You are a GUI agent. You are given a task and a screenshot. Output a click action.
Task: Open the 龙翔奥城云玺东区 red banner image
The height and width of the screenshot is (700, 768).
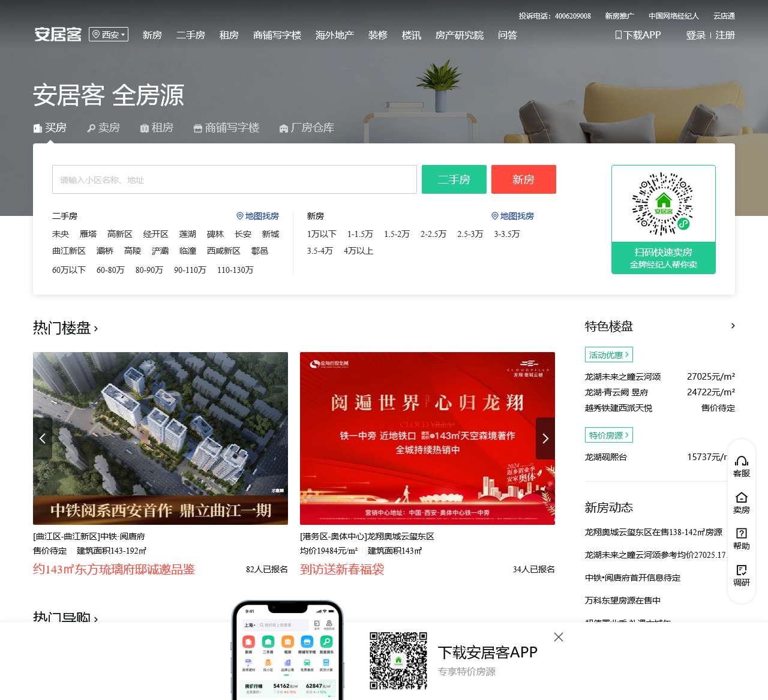click(427, 438)
